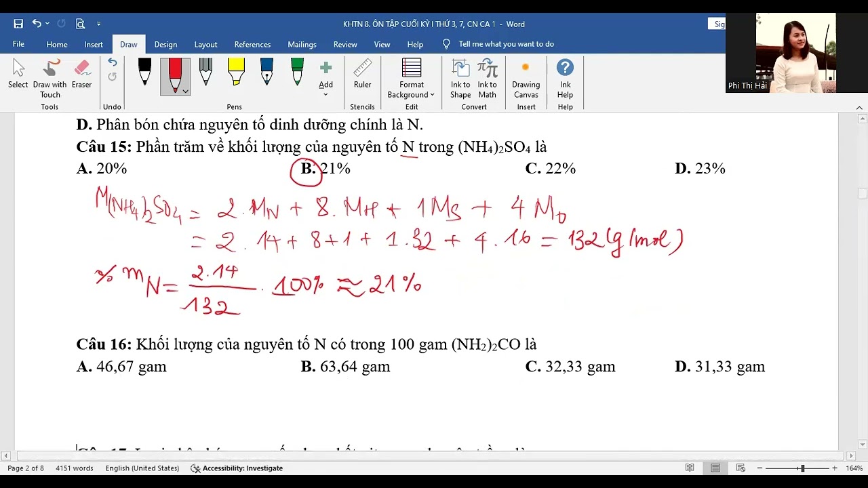868x488 pixels.
Task: Open the Review tab
Action: pos(345,44)
